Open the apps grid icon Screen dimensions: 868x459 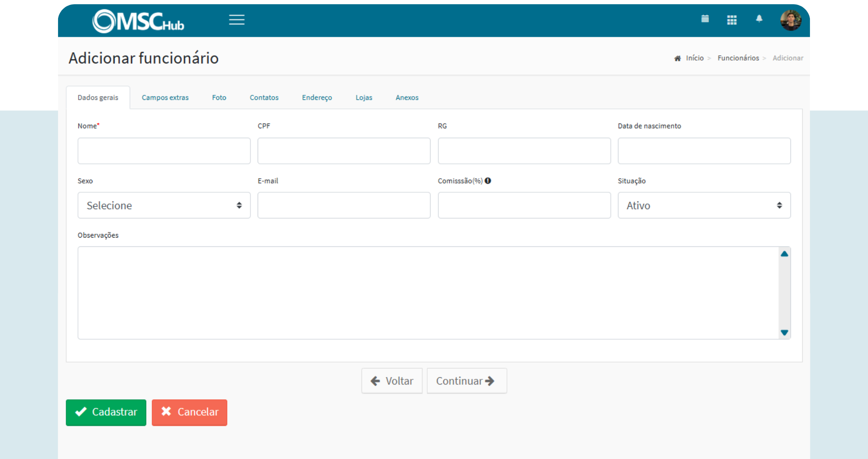pos(732,20)
